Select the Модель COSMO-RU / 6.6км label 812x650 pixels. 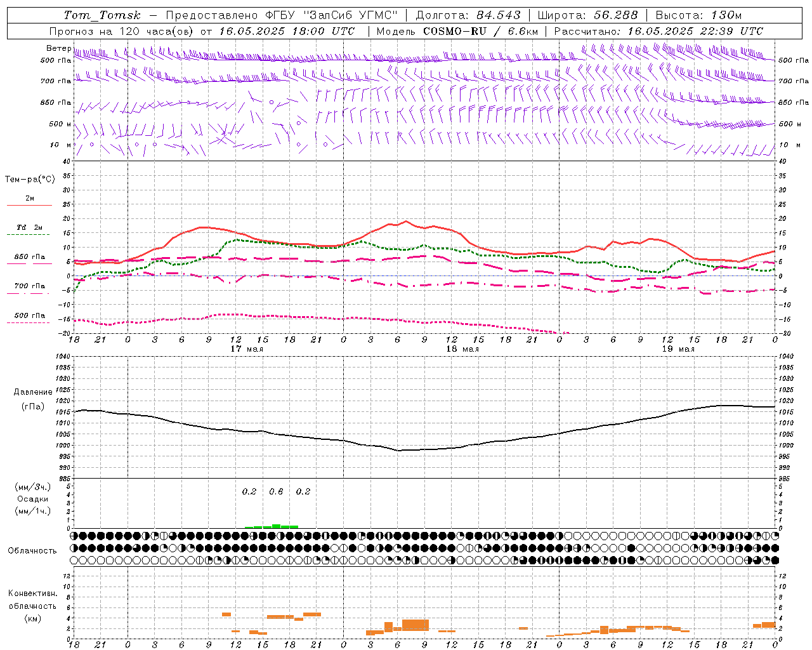pyautogui.click(x=457, y=31)
